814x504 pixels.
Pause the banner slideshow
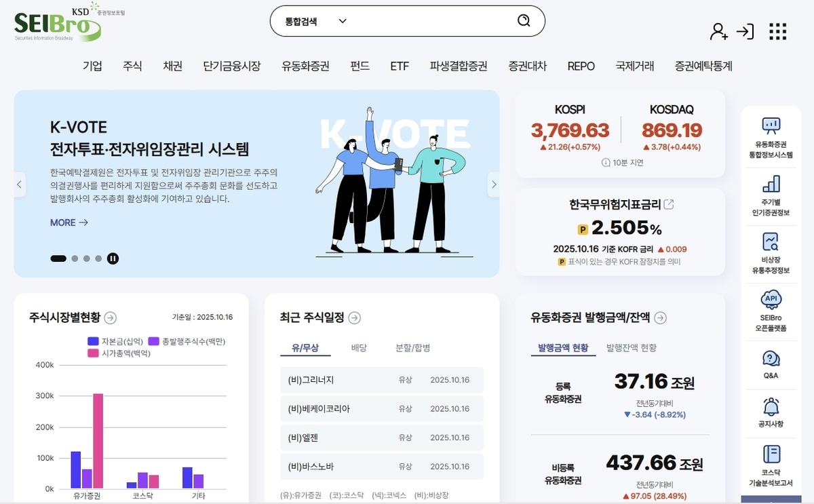pos(113,258)
